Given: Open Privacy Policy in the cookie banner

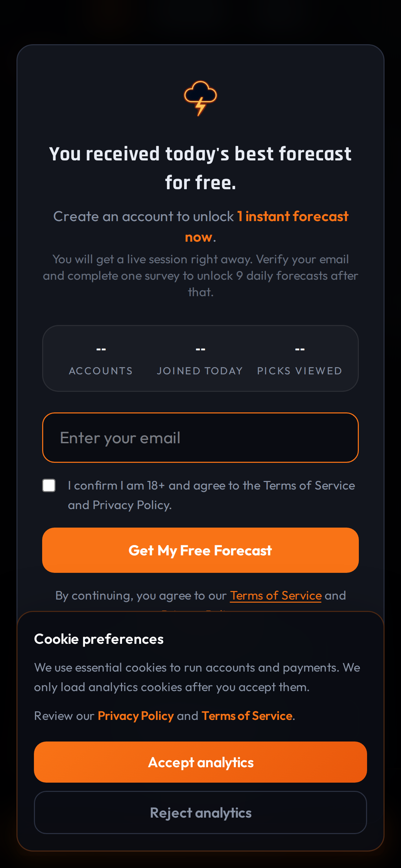Looking at the screenshot, I should tap(136, 716).
